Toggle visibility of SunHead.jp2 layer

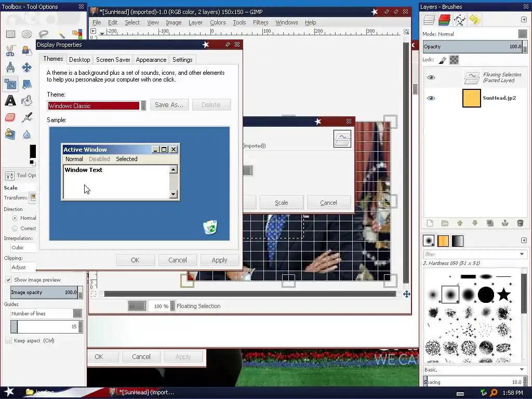[x=431, y=98]
